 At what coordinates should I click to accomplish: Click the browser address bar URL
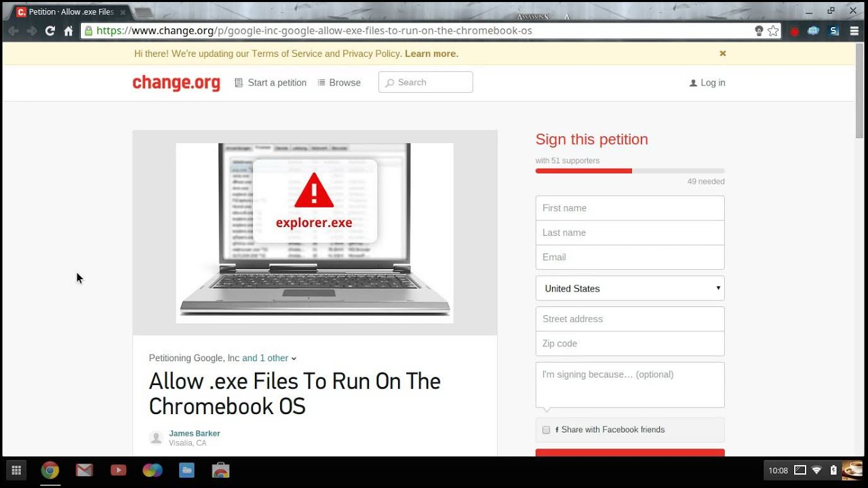pyautogui.click(x=314, y=30)
